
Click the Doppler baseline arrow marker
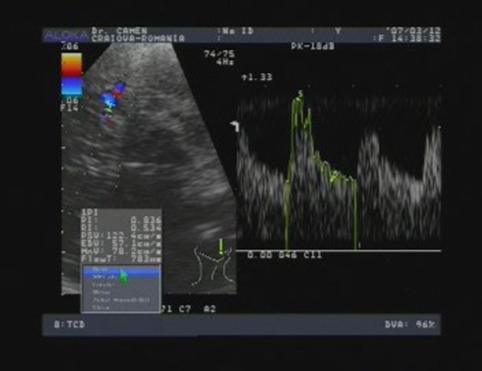point(235,126)
